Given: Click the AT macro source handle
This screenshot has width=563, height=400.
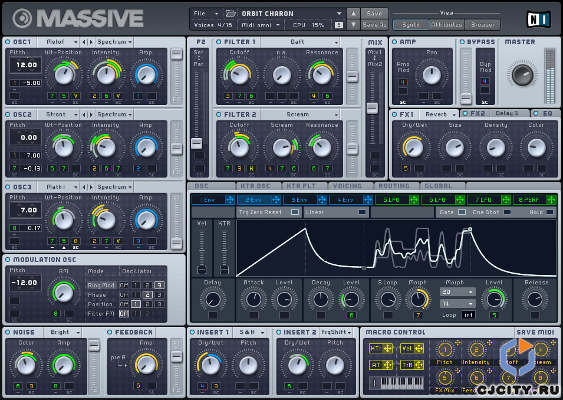Looking at the screenshot, I should click(x=380, y=365).
